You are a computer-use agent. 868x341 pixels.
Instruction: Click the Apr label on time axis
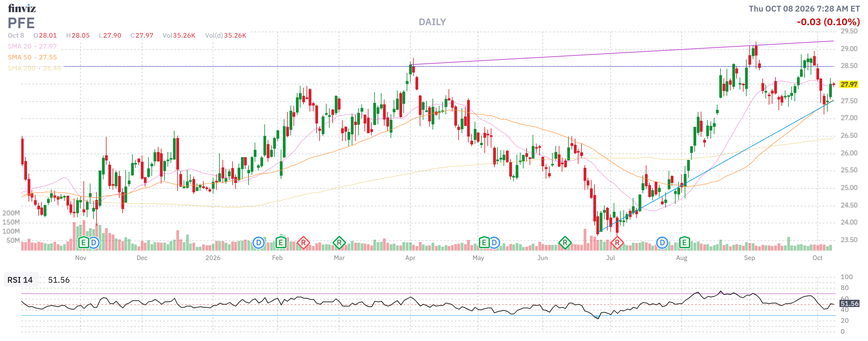(410, 258)
